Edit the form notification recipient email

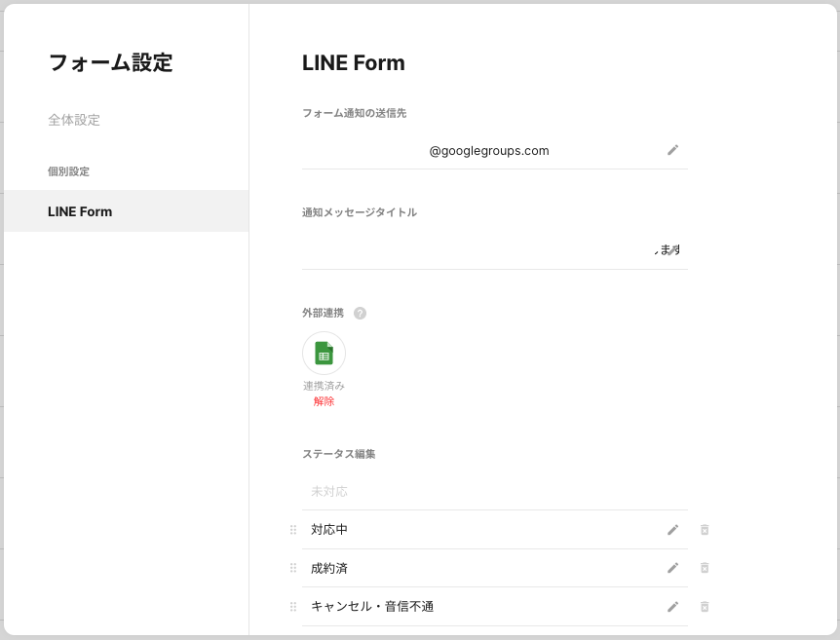672,150
